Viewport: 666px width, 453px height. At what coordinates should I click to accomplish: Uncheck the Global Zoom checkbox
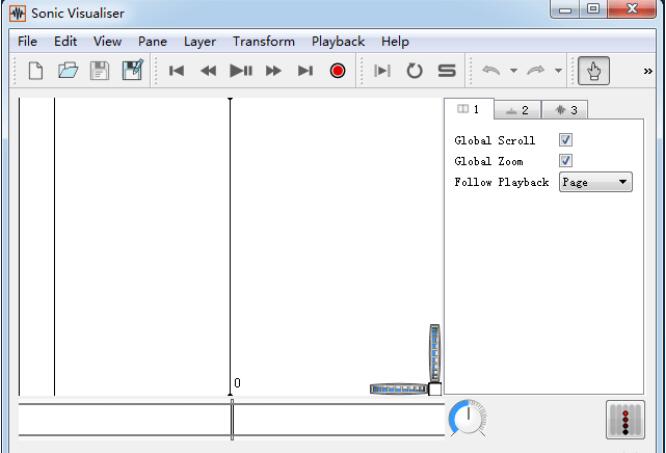565,160
